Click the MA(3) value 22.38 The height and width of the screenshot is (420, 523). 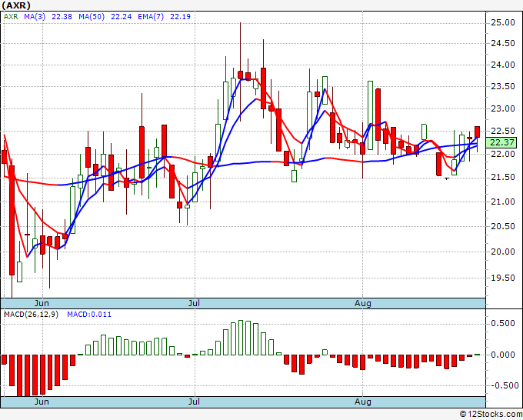tap(62, 17)
